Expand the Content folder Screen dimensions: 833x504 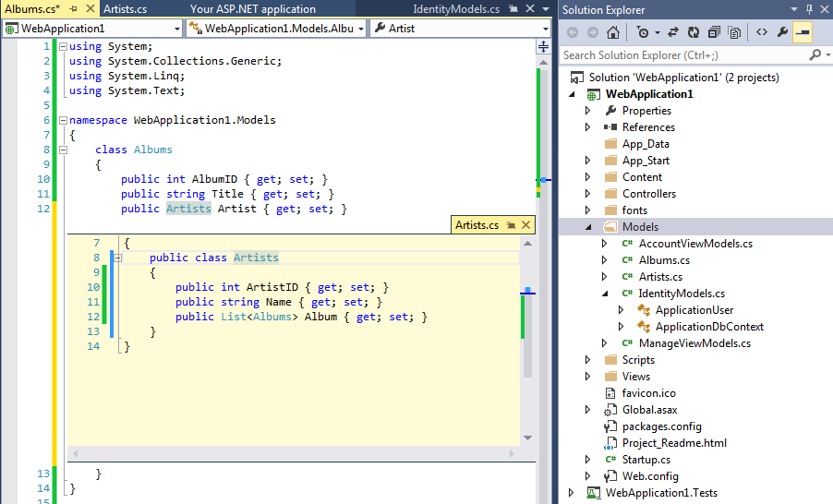[x=588, y=177]
